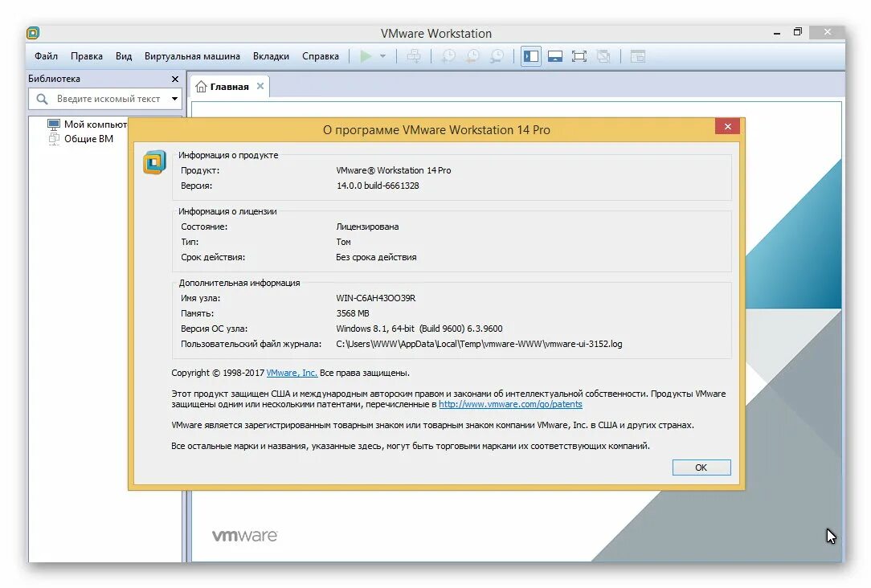Screen dimensions: 871x588
Task: Click the Take Snapshot toolbar icon
Action: tap(448, 56)
